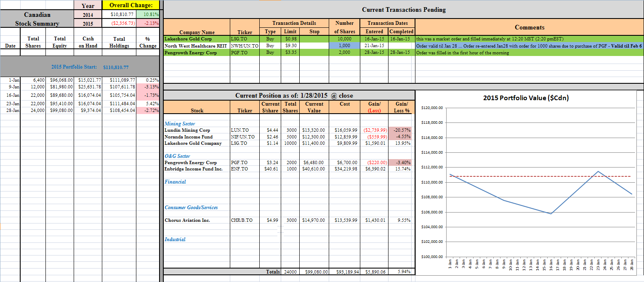The image size is (644, 282).
Task: Click the 'Canadian Stock Summary' title cell
Action: pos(37,19)
